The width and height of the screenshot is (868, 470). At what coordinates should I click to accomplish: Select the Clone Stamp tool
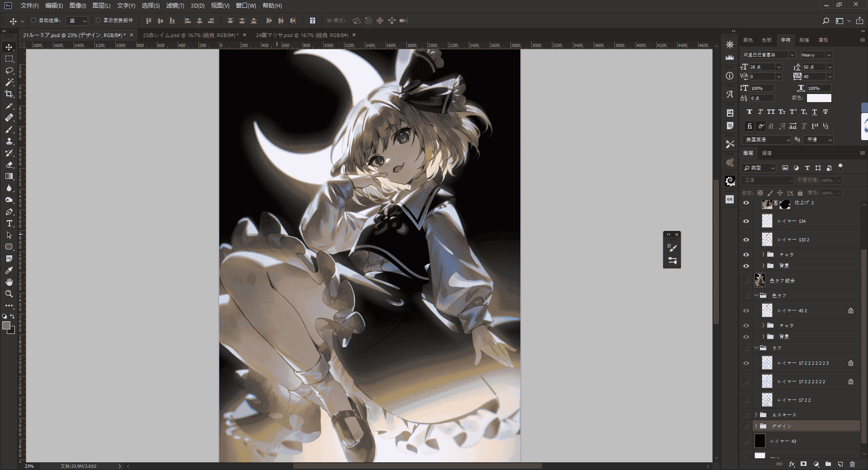click(9, 141)
